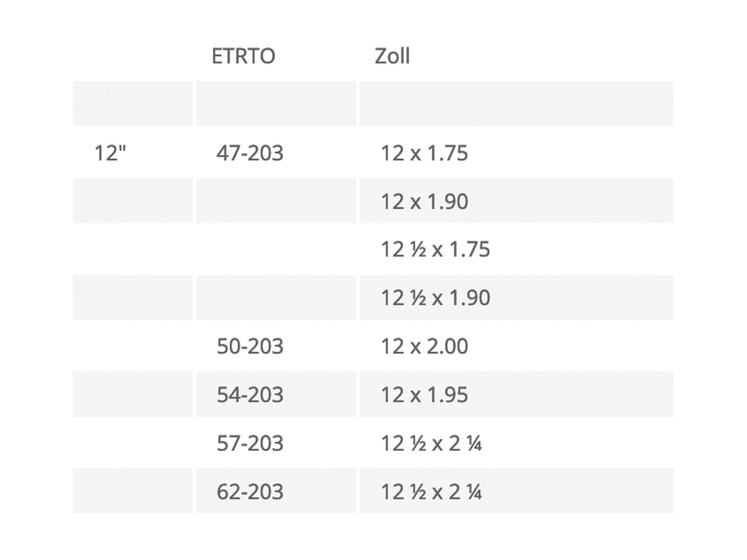The image size is (747, 560).
Task: Select the 12 x 1.75 cell
Action: coord(424,153)
